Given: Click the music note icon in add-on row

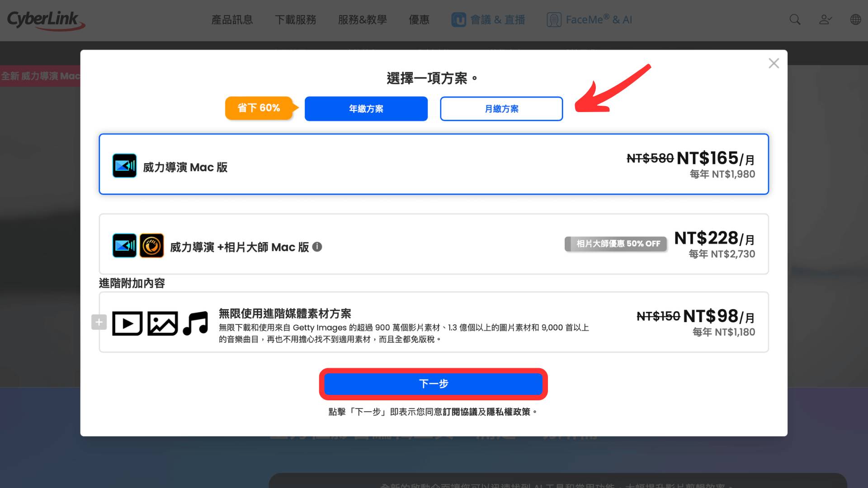Looking at the screenshot, I should click(196, 324).
